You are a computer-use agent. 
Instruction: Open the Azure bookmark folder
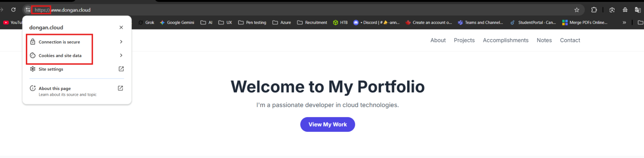(x=282, y=23)
